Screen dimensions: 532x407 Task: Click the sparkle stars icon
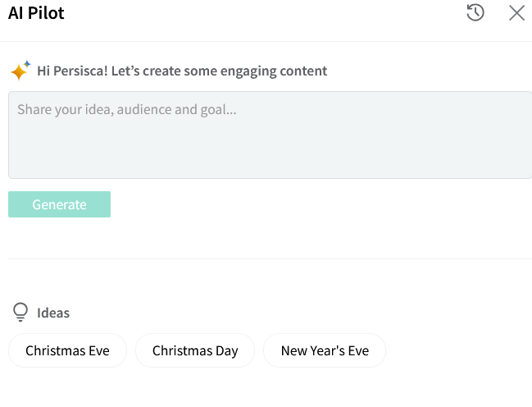click(x=20, y=71)
